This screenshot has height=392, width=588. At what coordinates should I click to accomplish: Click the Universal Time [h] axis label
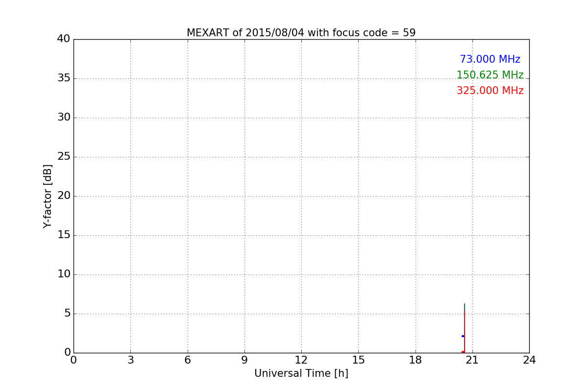coord(301,373)
